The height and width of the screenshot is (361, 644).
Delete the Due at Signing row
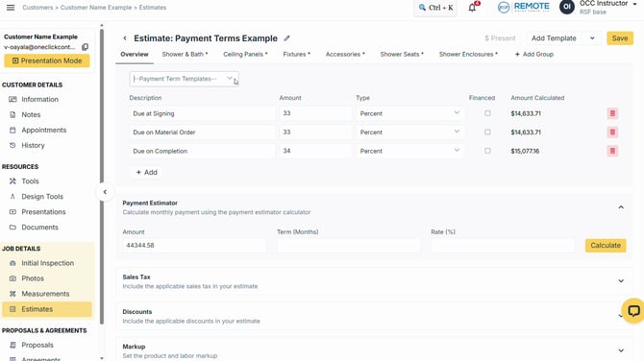coord(612,113)
